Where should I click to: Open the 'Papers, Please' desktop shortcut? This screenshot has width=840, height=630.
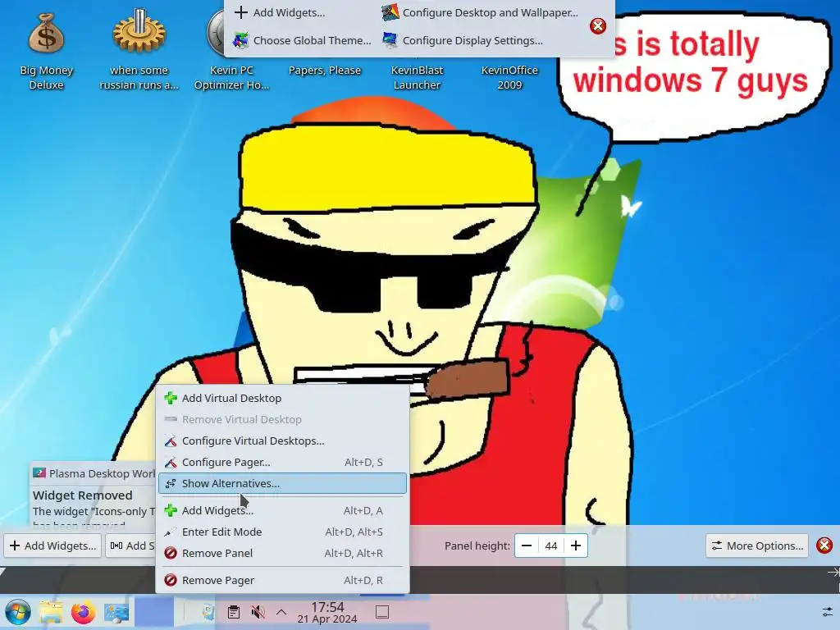click(x=325, y=71)
